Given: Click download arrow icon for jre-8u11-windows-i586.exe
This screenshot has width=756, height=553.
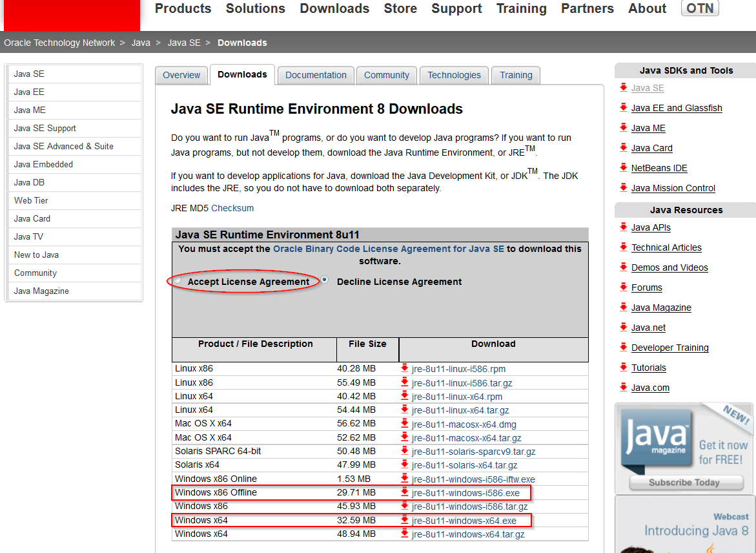Looking at the screenshot, I should 405,493.
